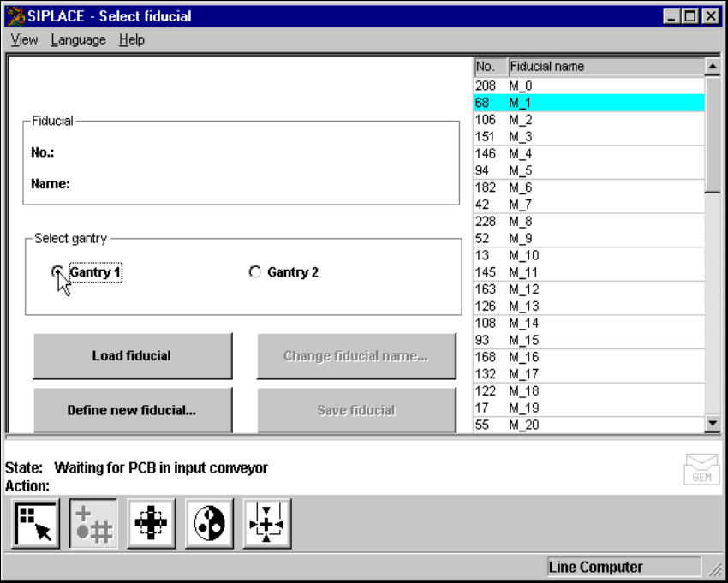The width and height of the screenshot is (728, 583).
Task: Click the GEM envelope icon
Action: pyautogui.click(x=701, y=469)
